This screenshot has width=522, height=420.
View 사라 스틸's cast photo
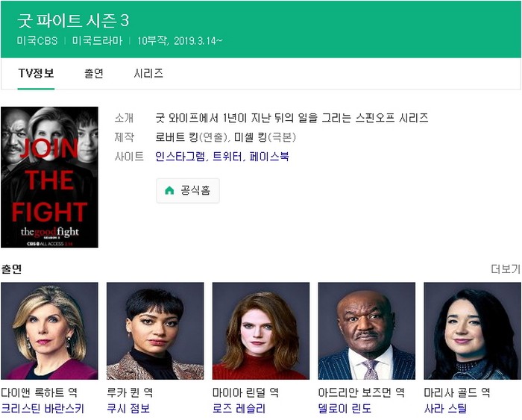[472, 331]
